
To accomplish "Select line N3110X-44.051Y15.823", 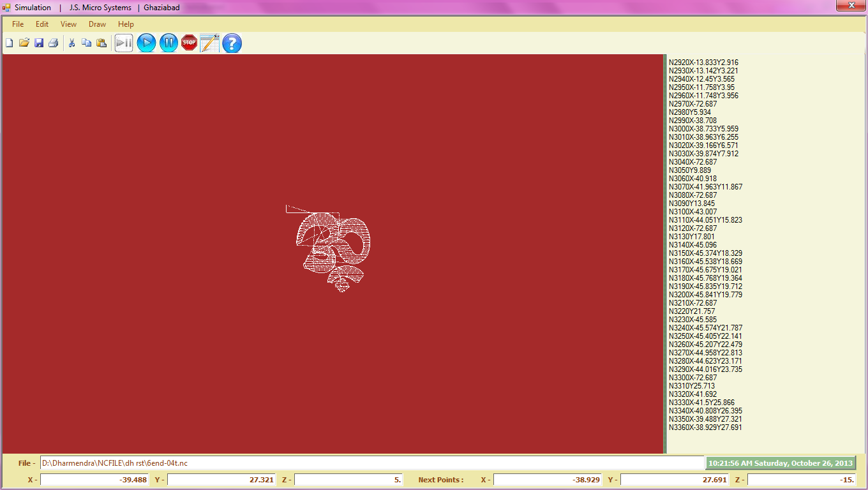I will tap(705, 219).
